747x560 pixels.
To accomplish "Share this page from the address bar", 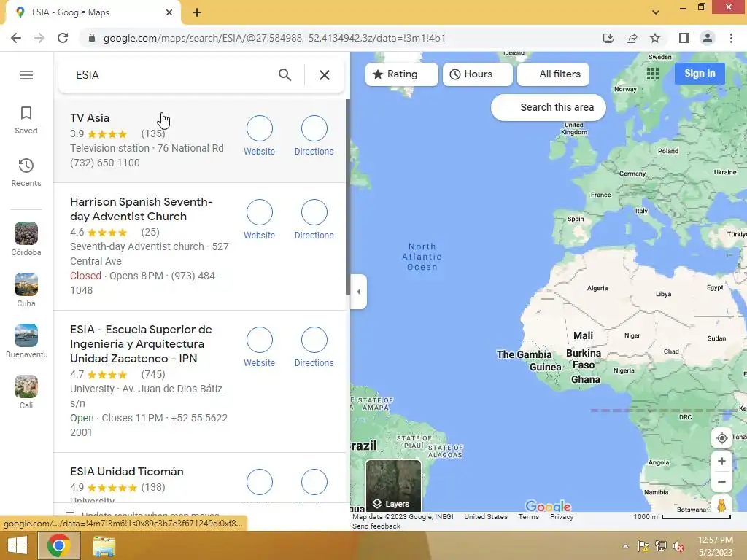I will [632, 38].
